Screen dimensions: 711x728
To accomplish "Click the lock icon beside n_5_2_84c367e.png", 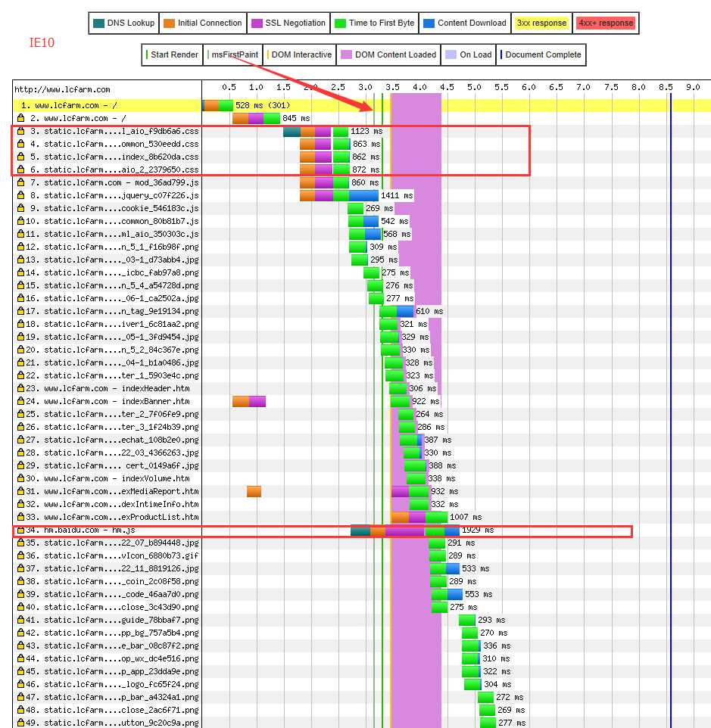I will pyautogui.click(x=20, y=350).
